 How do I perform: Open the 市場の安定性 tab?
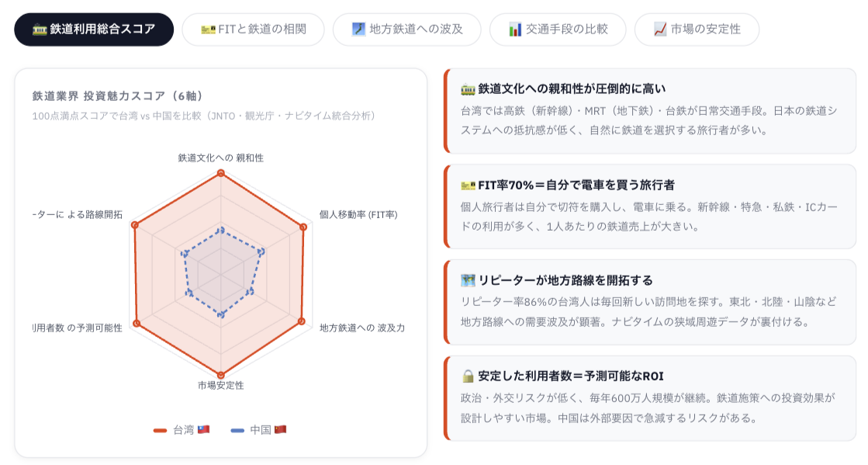click(697, 29)
